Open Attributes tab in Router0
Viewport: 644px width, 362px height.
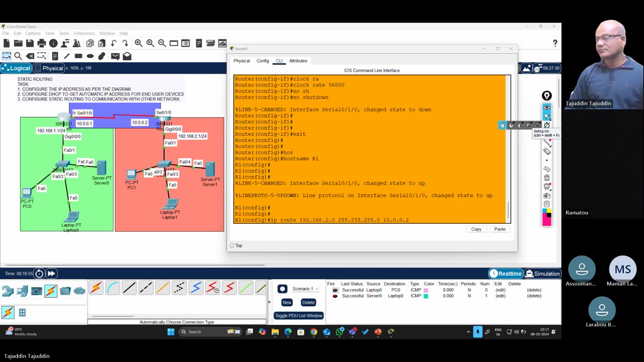coord(298,61)
